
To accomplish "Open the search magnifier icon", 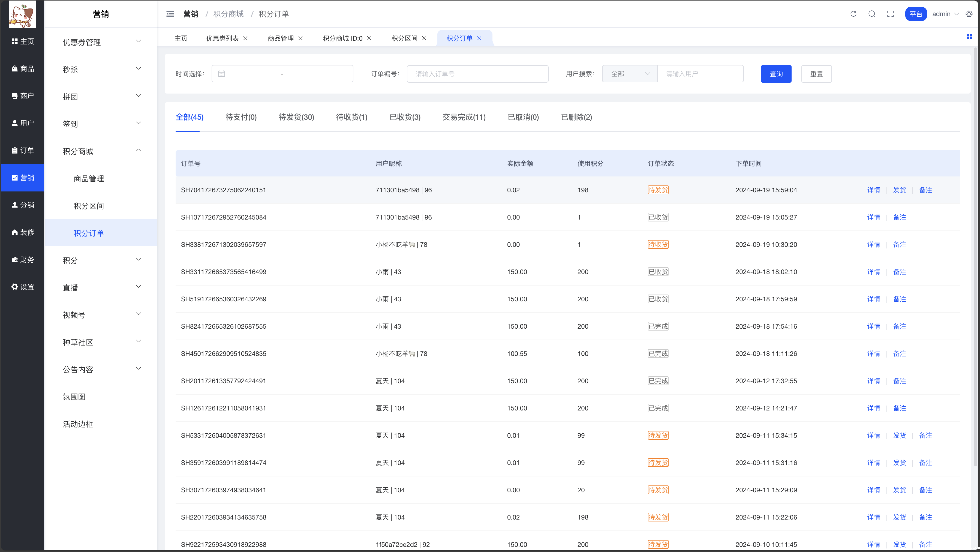I will (872, 14).
